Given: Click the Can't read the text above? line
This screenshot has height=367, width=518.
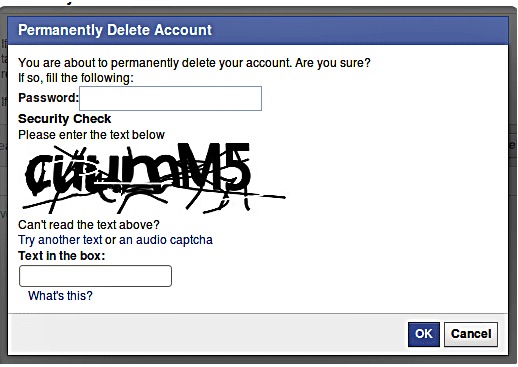Looking at the screenshot, I should point(89,225).
